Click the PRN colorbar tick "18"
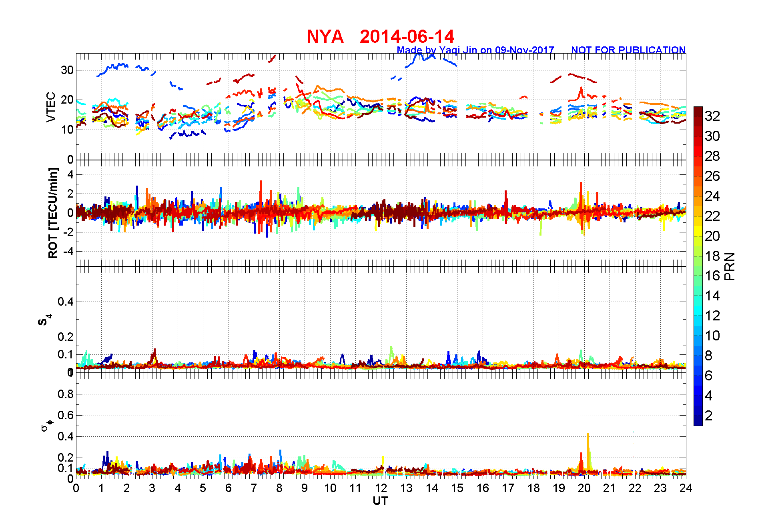The width and height of the screenshot is (762, 532). coord(712,256)
